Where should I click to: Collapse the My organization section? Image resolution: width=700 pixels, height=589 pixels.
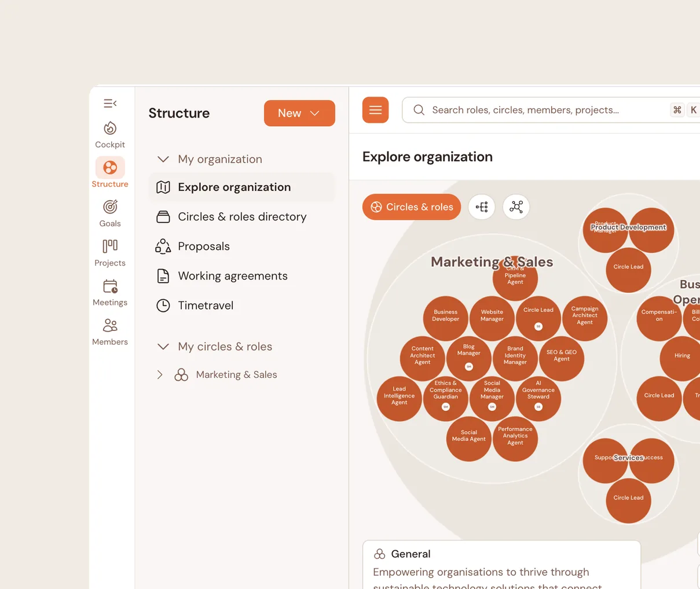pyautogui.click(x=163, y=159)
